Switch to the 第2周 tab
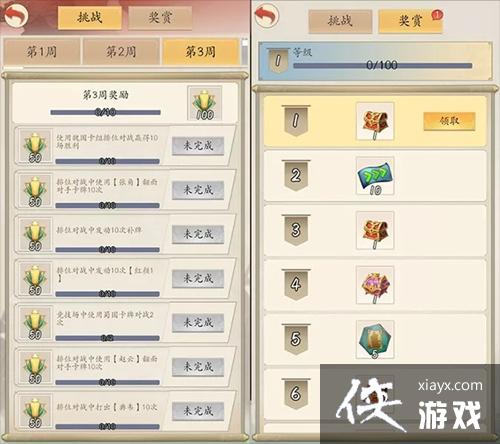Viewport: 500px width, 444px height. pyautogui.click(x=121, y=52)
